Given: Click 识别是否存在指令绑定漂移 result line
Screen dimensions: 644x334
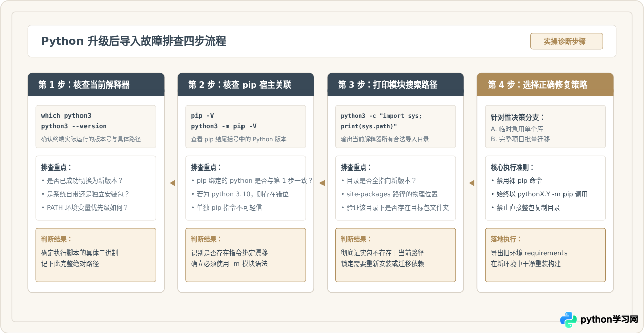Looking at the screenshot, I should pyautogui.click(x=229, y=253).
